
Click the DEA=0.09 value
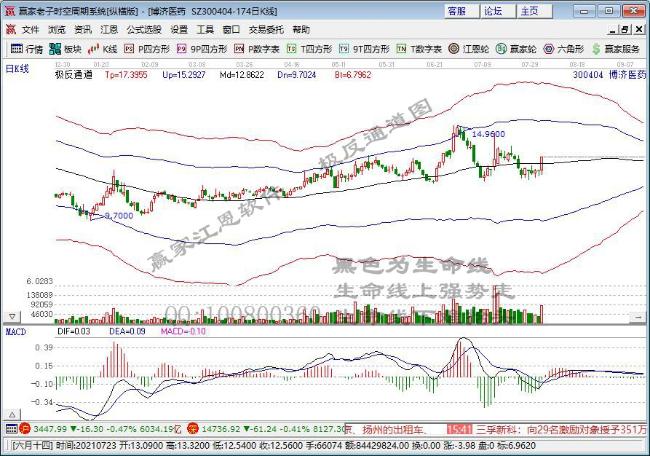click(x=127, y=331)
